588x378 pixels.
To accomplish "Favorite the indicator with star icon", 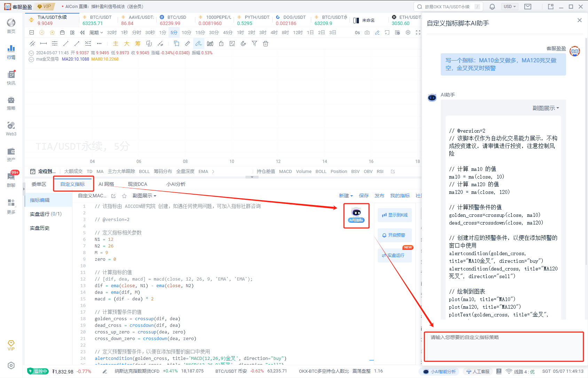I will tap(124, 196).
